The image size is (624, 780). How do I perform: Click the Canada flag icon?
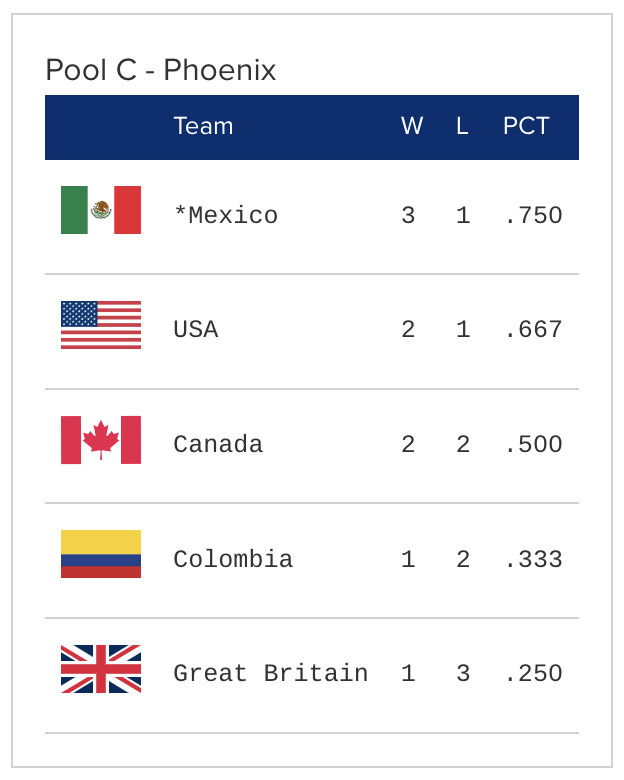101,440
